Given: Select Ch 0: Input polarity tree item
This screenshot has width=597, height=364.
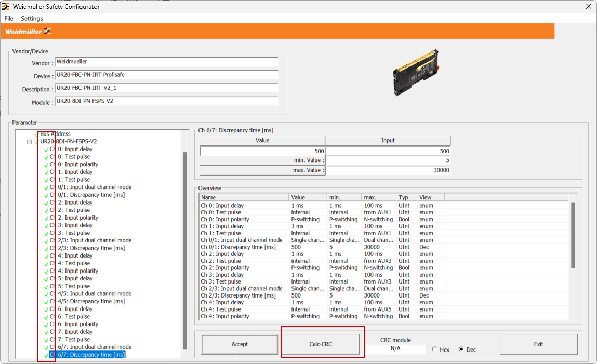Looking at the screenshot, I should click(74, 164).
